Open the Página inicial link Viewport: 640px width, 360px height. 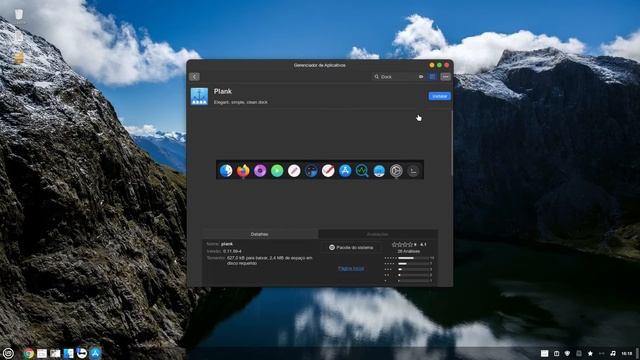[351, 268]
